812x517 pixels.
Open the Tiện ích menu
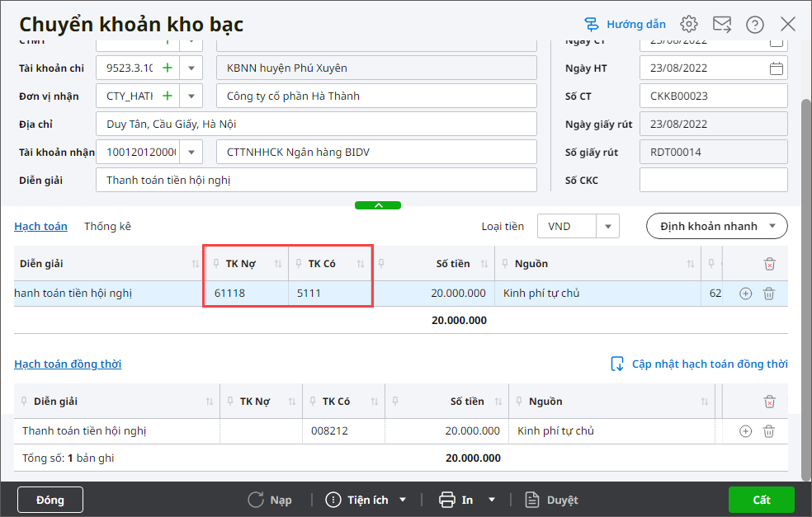coord(366,500)
